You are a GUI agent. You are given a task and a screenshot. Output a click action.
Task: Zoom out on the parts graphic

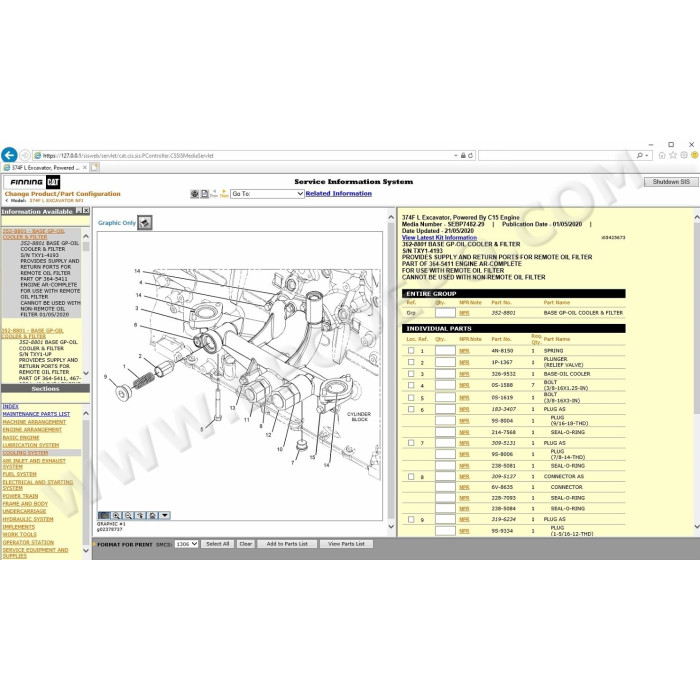pyautogui.click(x=128, y=515)
